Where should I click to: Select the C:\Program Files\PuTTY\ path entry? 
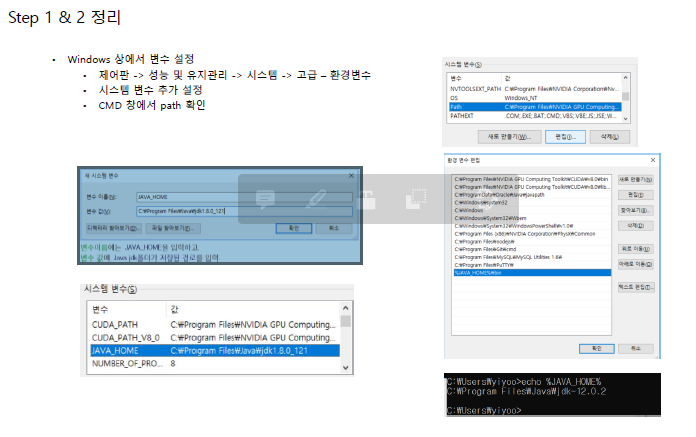coord(532,265)
